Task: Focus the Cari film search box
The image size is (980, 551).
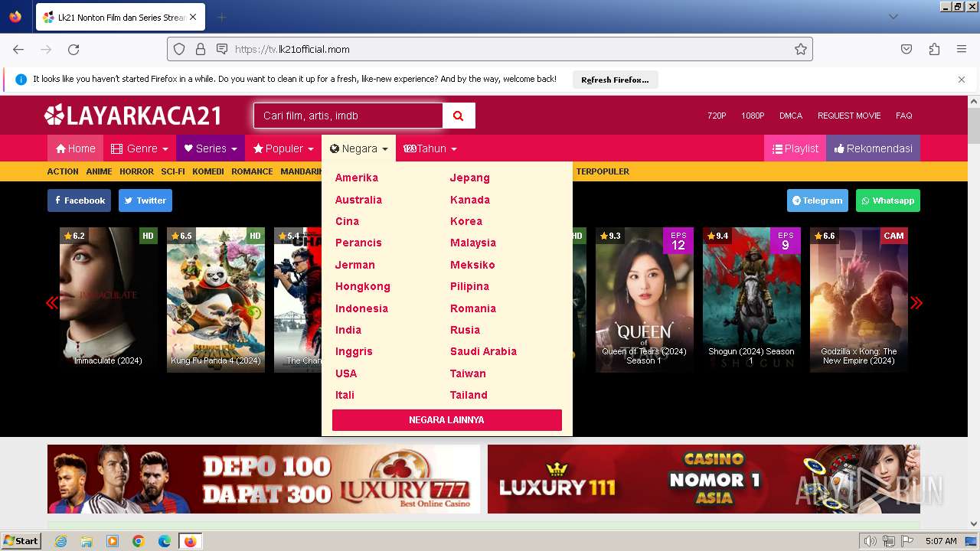Action: 348,116
